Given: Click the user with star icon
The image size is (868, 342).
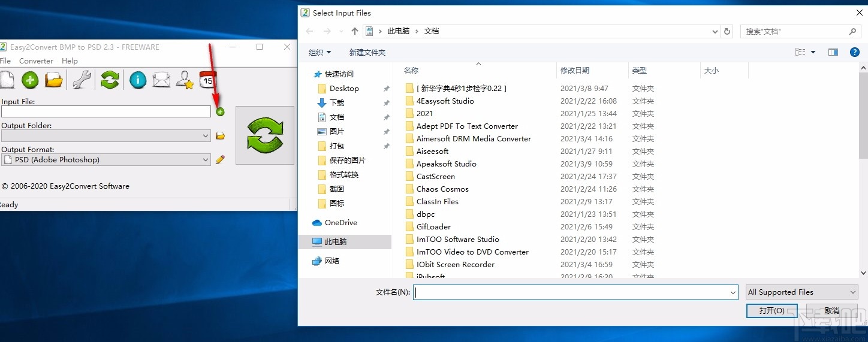Looking at the screenshot, I should coord(185,79).
